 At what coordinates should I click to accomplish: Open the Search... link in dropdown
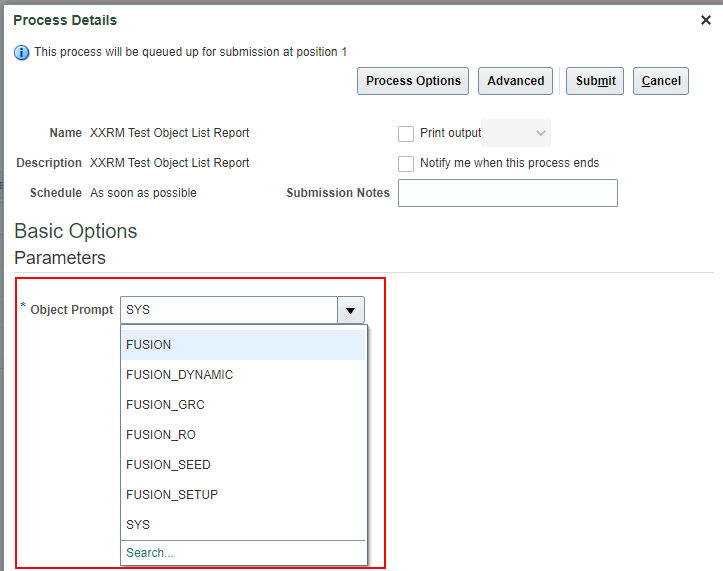click(x=150, y=553)
